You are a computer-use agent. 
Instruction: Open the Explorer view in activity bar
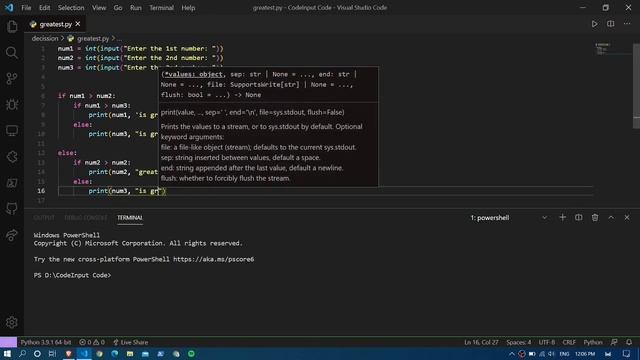coord(12,27)
